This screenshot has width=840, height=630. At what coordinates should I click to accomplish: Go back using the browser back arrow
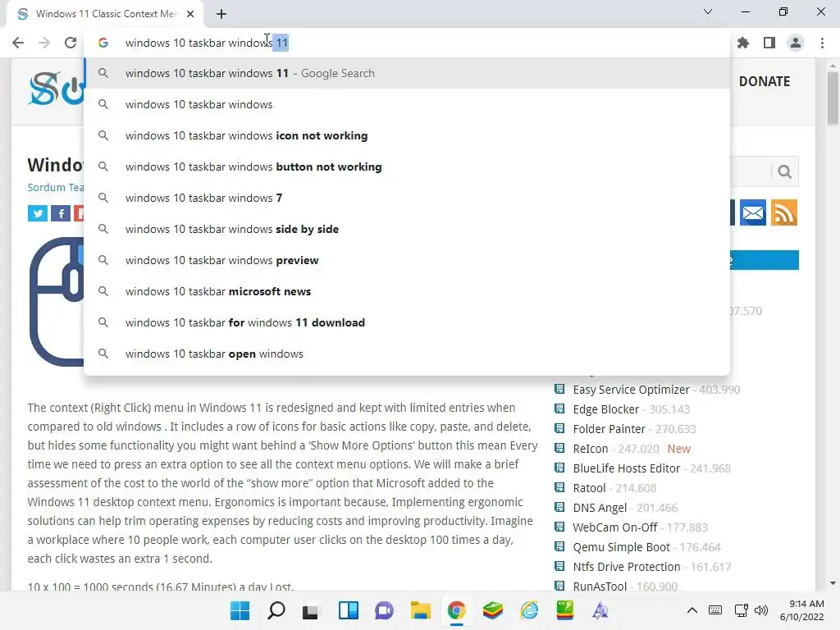pos(18,43)
